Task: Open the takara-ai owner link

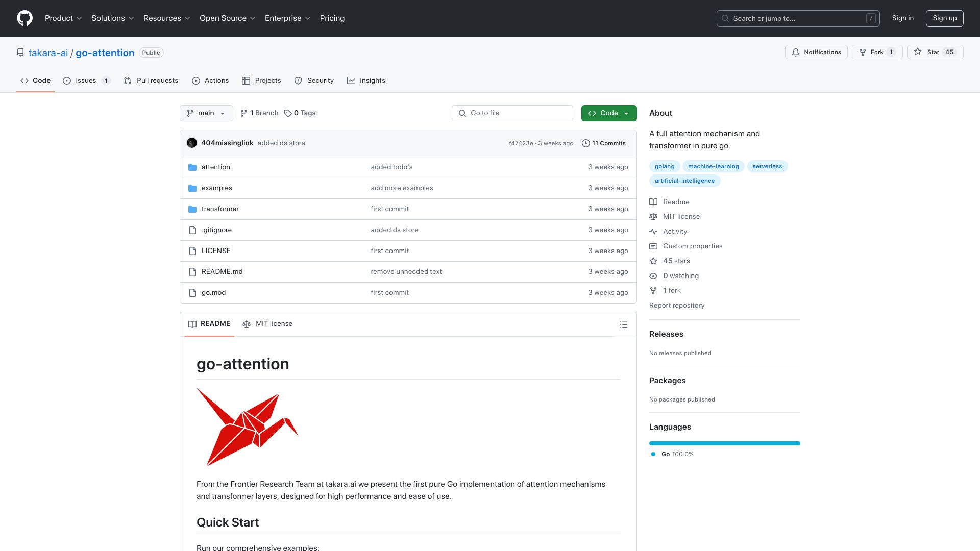Action: 48,53
